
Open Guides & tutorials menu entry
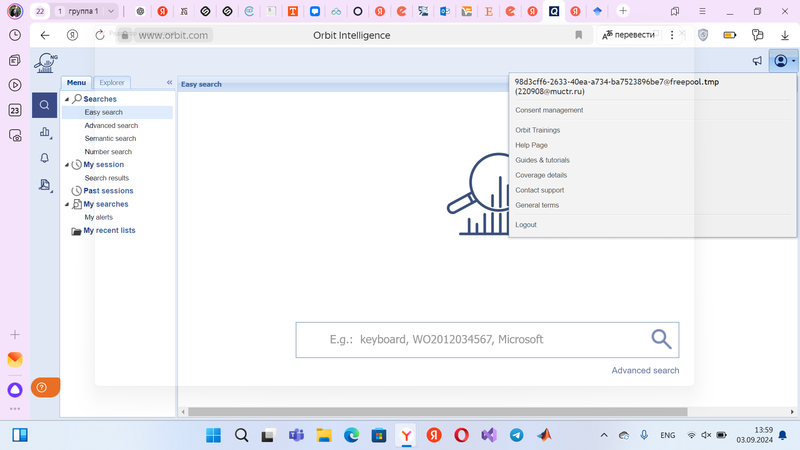pos(542,160)
